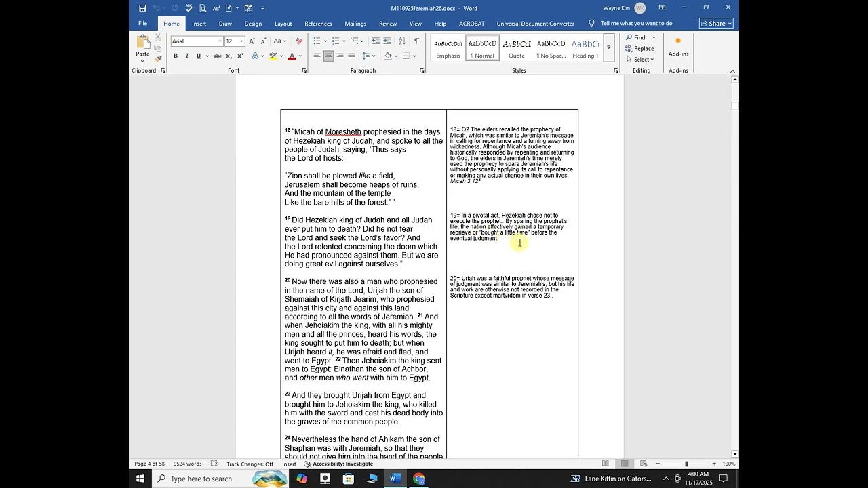Open the Customize Quick Access Toolbar dropdown
868x488 pixels.
(x=262, y=8)
